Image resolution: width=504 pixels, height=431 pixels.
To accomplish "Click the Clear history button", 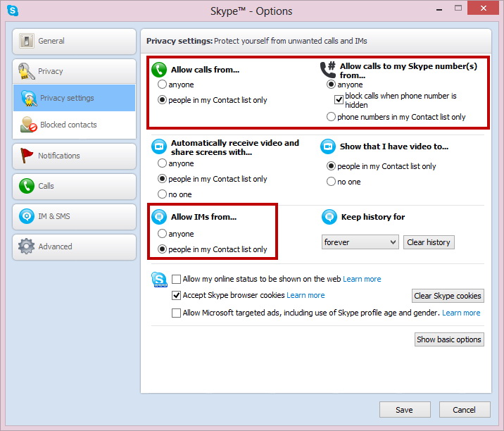I will (429, 242).
